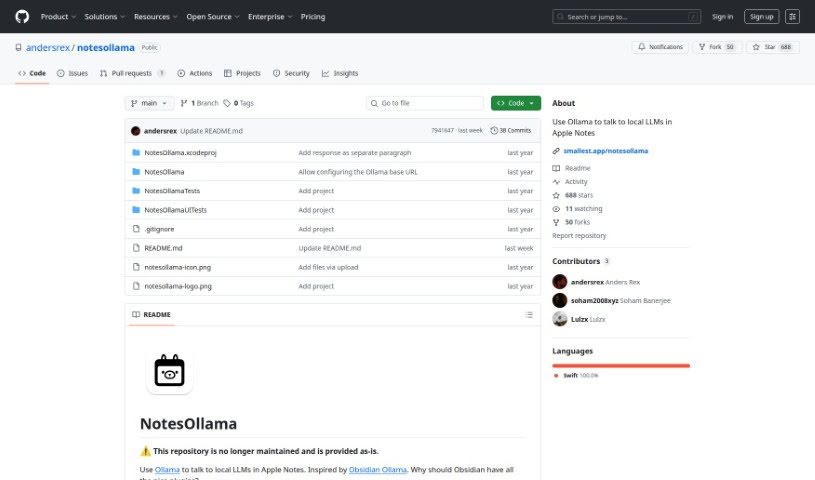Viewport: 815px width, 480px height.
Task: Open the notesollama repository link
Action: click(x=106, y=47)
